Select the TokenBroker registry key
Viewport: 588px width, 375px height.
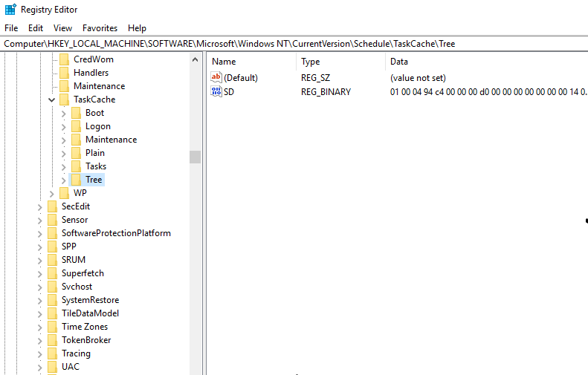[86, 340]
